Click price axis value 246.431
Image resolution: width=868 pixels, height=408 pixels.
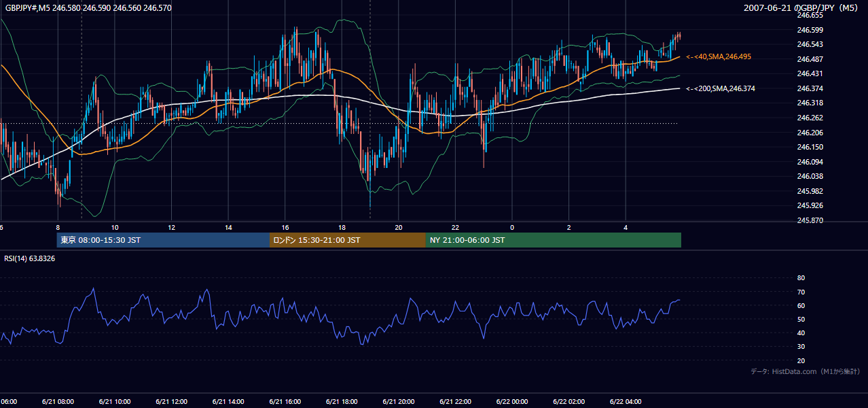pos(810,73)
